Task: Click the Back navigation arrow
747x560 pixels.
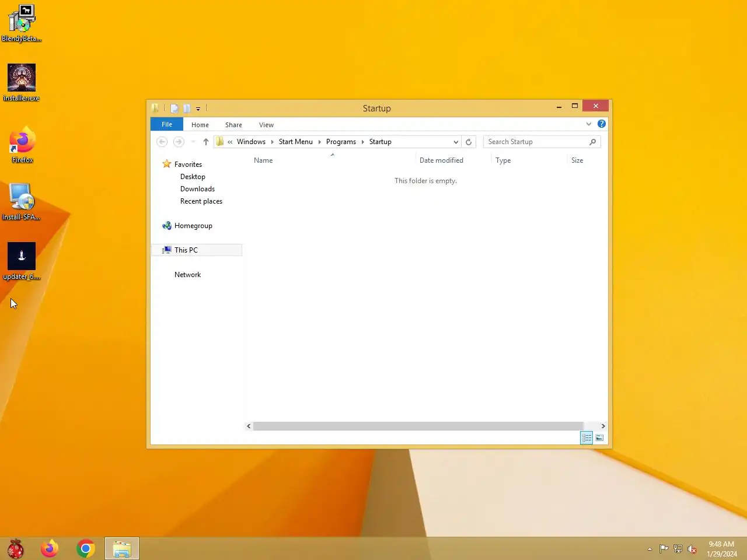Action: pos(162,142)
